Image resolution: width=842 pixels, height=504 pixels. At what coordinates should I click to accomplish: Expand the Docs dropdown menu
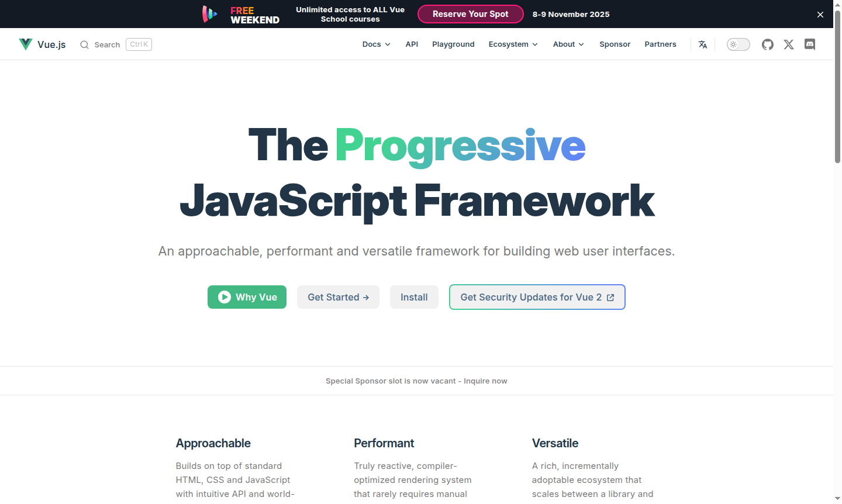[x=376, y=44]
